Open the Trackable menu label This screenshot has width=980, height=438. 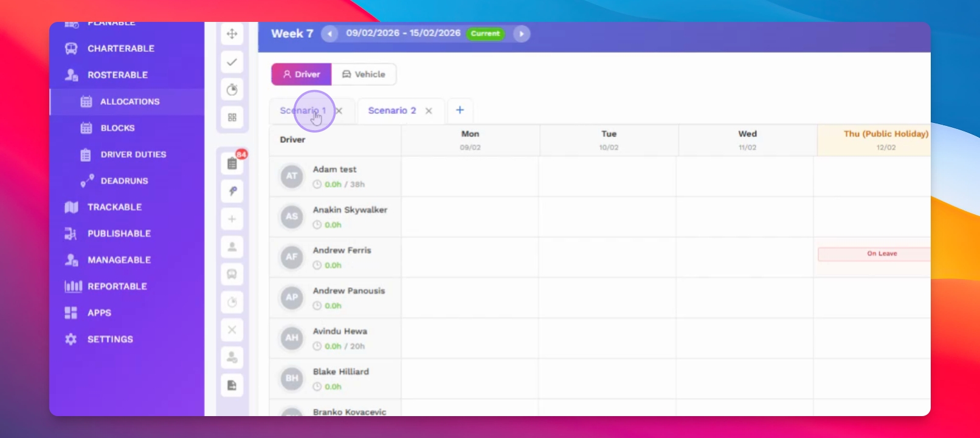point(115,207)
